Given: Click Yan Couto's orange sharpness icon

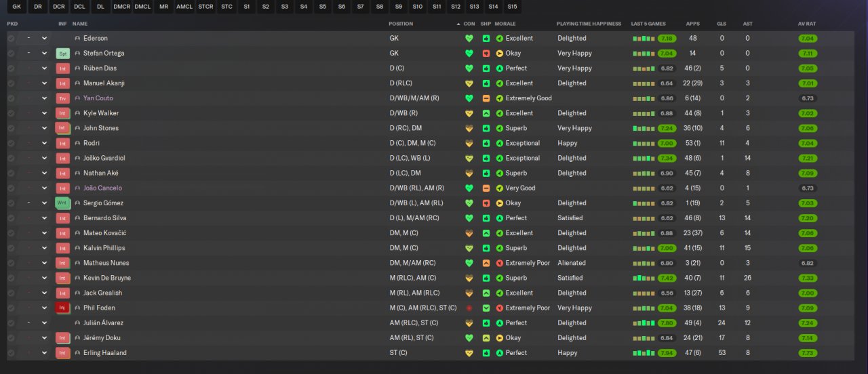Looking at the screenshot, I should [486, 98].
